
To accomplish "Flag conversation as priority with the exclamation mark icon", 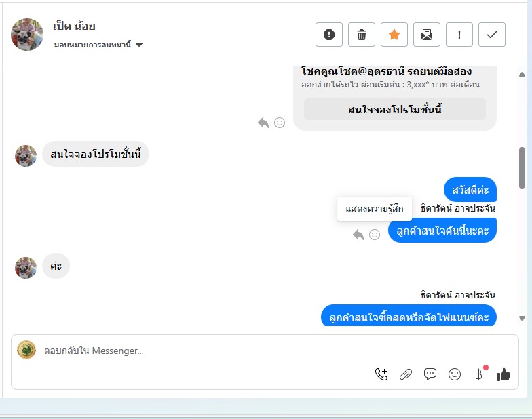I will pos(459,34).
